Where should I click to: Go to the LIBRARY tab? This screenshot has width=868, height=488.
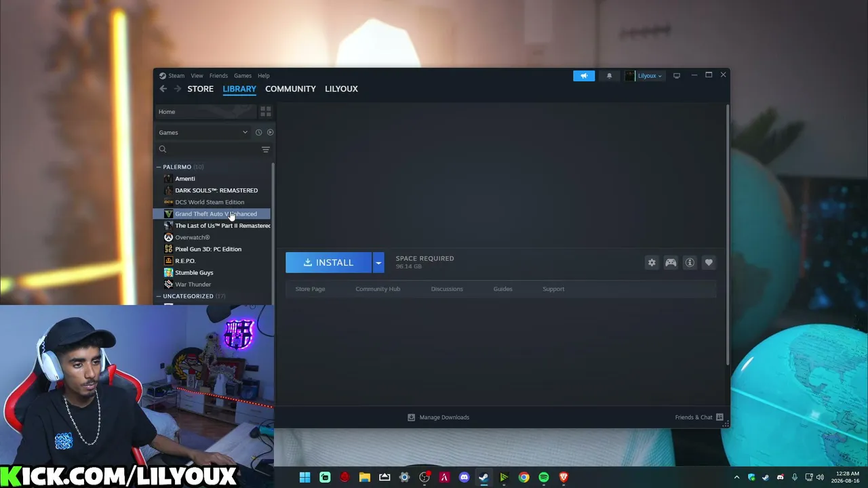pyautogui.click(x=239, y=89)
